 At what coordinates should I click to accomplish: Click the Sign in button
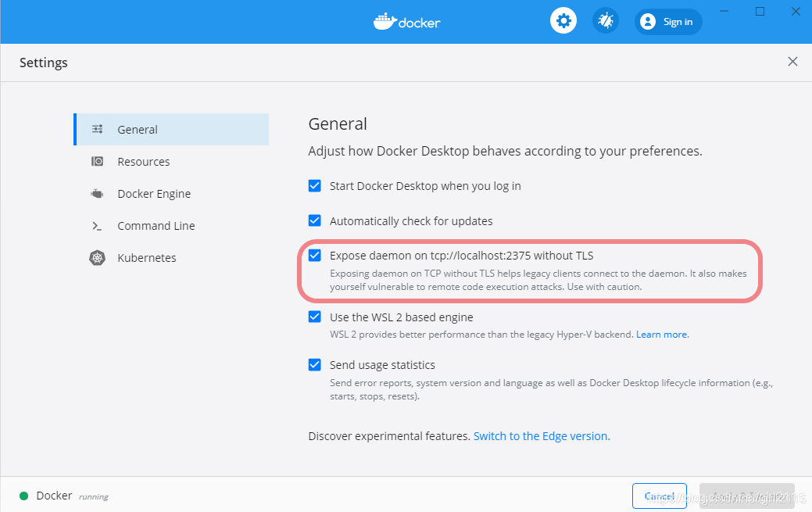[668, 21]
